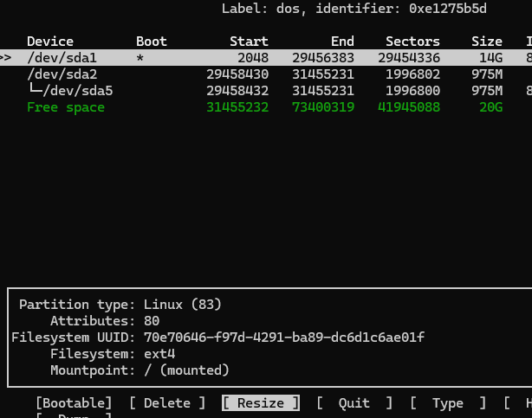Click the 975M size of sda5

click(487, 91)
